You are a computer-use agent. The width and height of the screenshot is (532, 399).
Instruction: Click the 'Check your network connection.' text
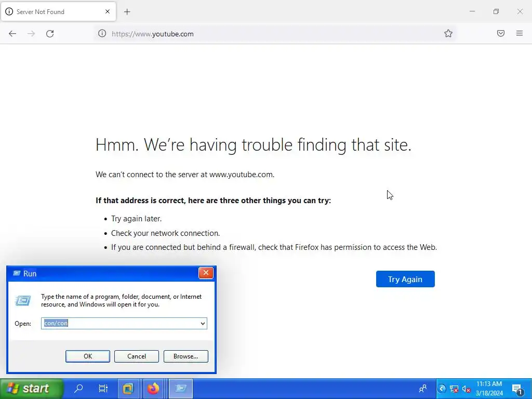(165, 233)
